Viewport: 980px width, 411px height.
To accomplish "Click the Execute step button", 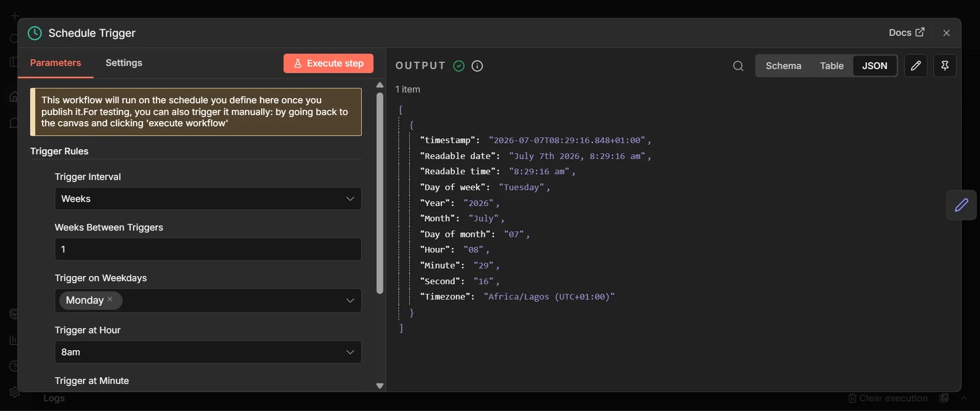I will click(329, 63).
